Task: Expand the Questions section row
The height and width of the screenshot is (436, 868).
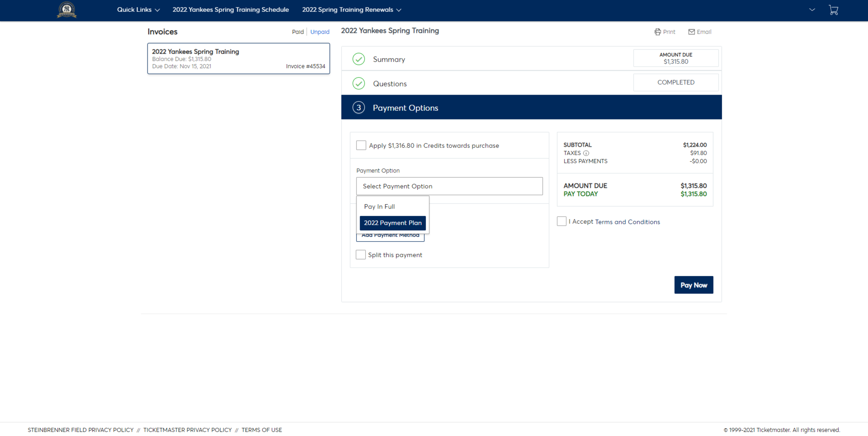Action: (531, 83)
